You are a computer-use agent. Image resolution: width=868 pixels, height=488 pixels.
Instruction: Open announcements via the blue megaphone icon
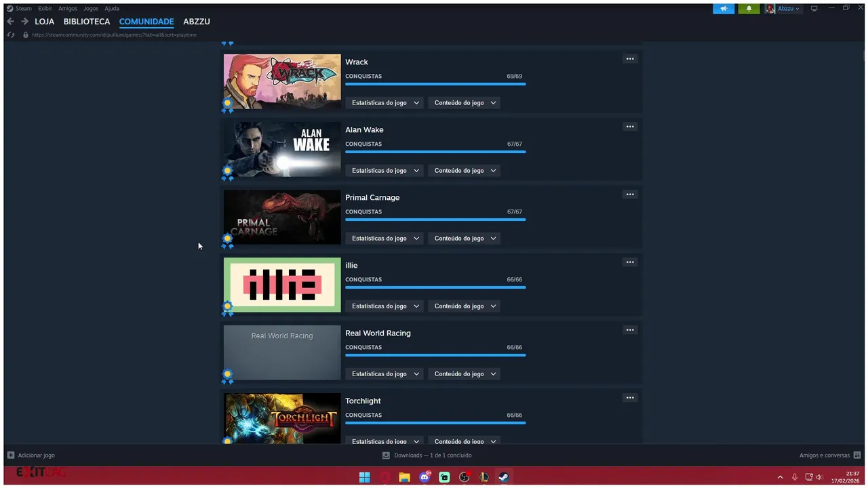[x=724, y=9]
